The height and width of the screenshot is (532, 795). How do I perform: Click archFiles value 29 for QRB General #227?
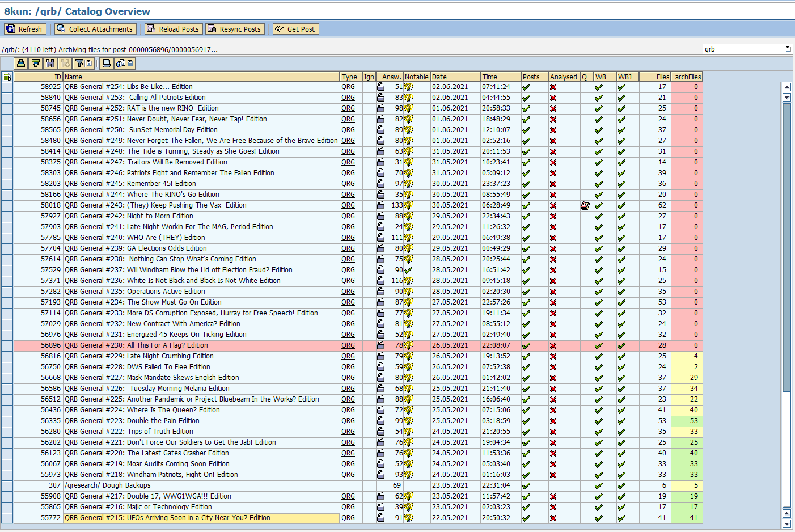pos(687,378)
